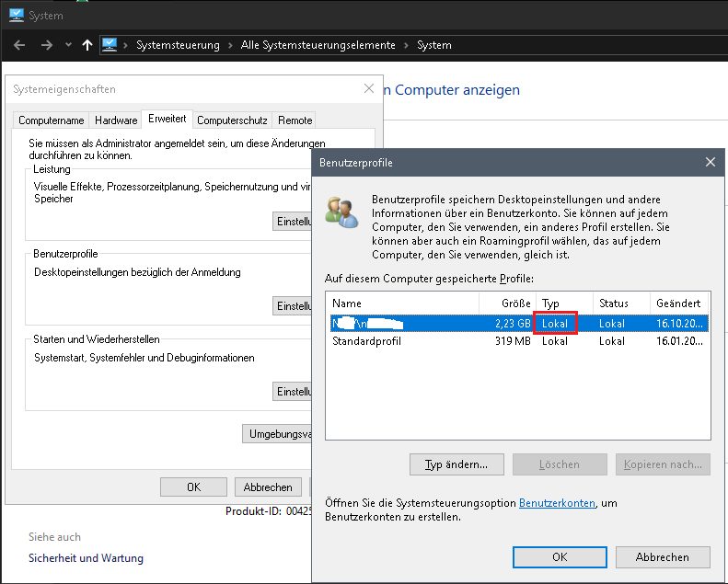Viewport: 728px width, 584px height.
Task: Open Sicherheit und Wartung link
Action: 86,558
